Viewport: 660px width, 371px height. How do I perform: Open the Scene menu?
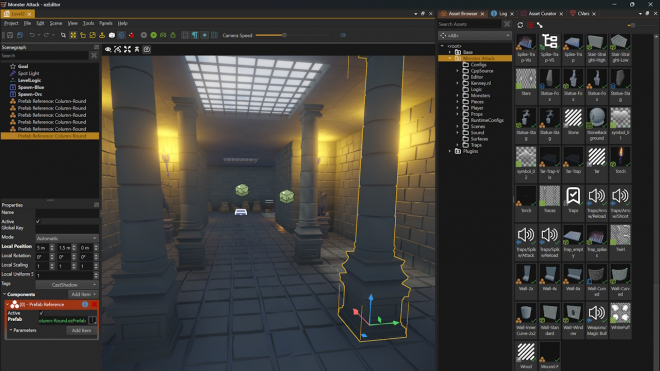click(56, 24)
